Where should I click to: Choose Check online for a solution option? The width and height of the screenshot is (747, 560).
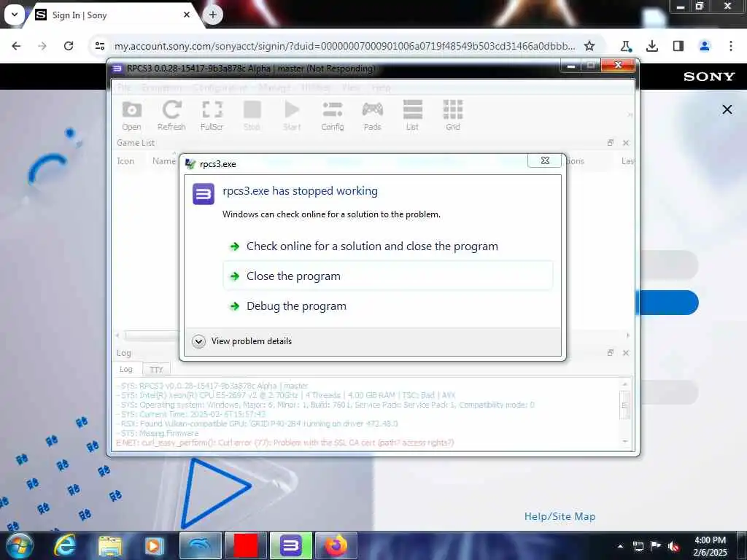[x=372, y=246]
